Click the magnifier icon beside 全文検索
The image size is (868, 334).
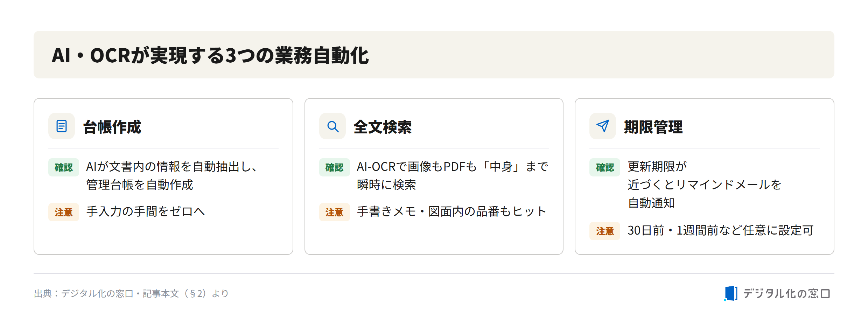pos(332,126)
